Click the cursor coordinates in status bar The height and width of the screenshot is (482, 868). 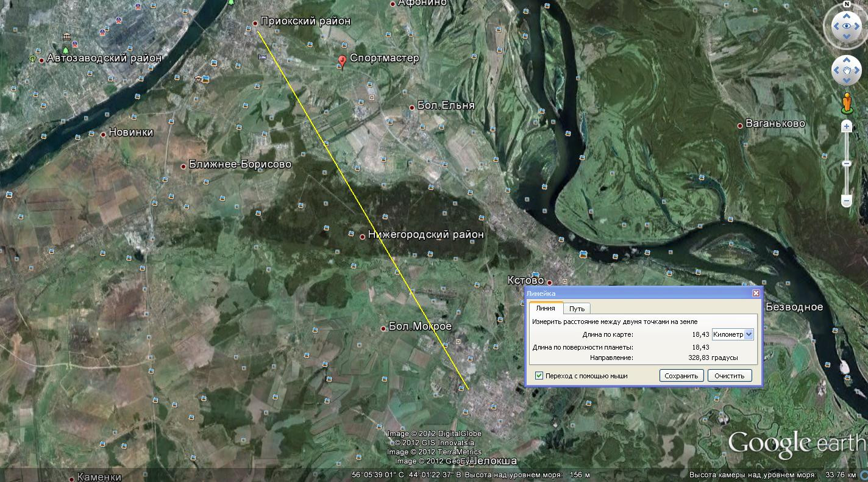407,475
